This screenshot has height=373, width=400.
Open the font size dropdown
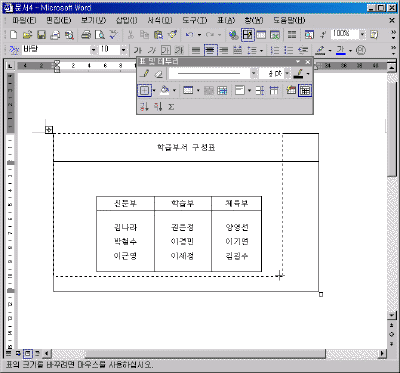[x=124, y=50]
